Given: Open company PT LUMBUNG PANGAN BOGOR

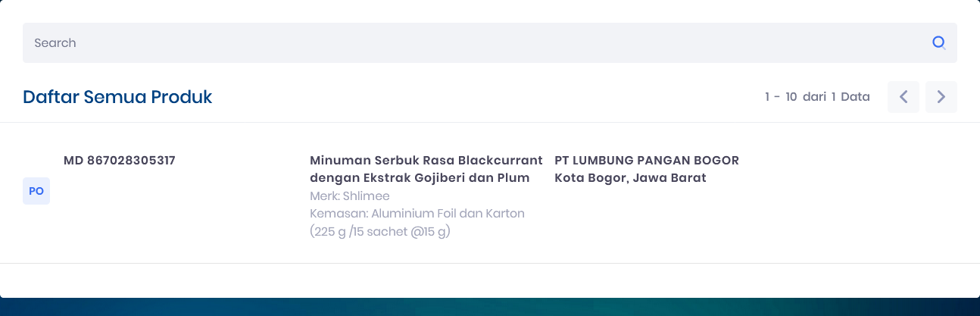Looking at the screenshot, I should point(647,161).
